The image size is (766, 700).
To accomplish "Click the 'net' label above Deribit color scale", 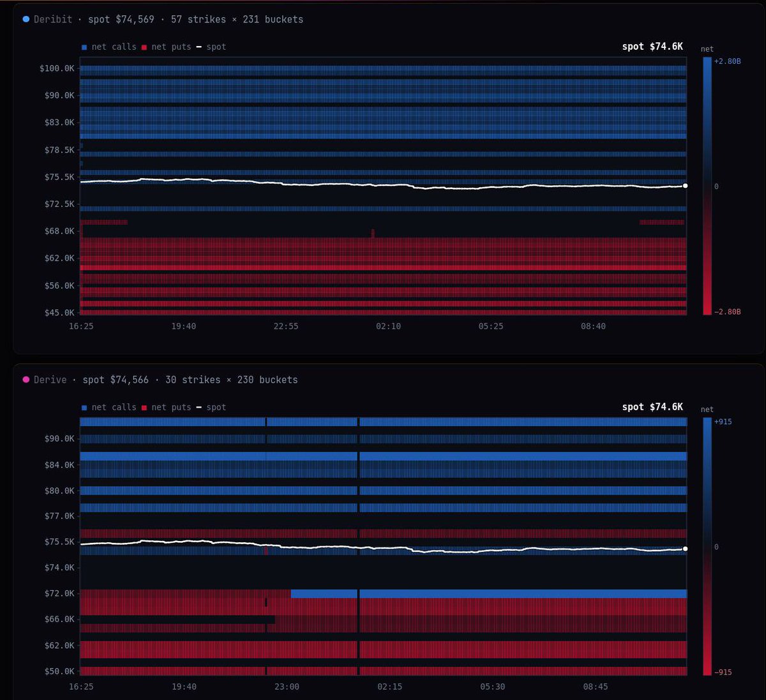I will (707, 49).
